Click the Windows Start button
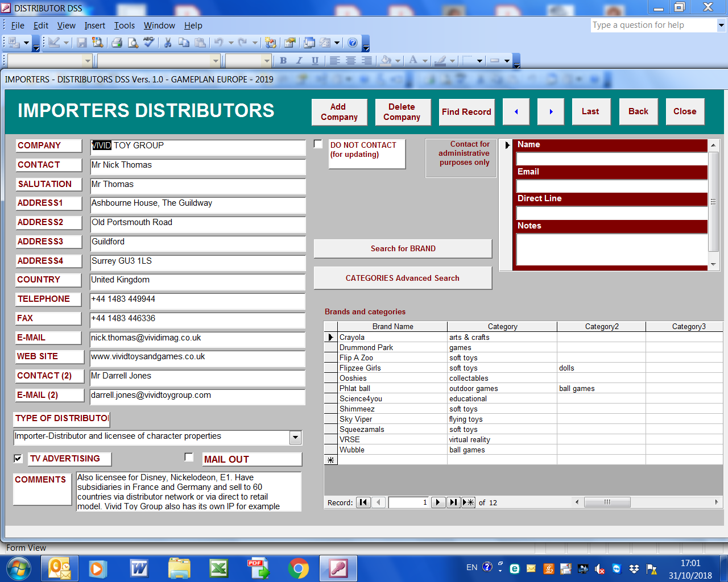The height and width of the screenshot is (582, 728). (18, 568)
